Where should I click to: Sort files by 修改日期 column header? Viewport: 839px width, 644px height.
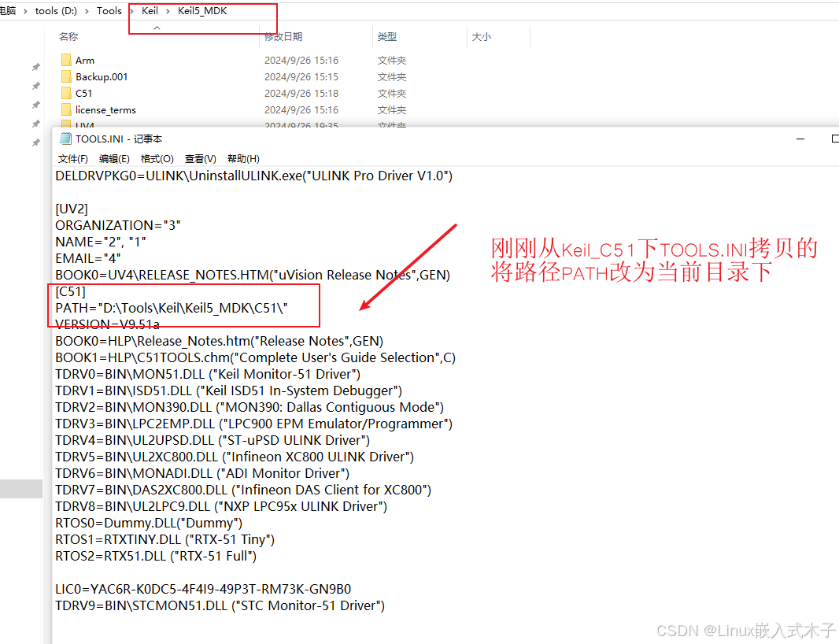pyautogui.click(x=283, y=37)
